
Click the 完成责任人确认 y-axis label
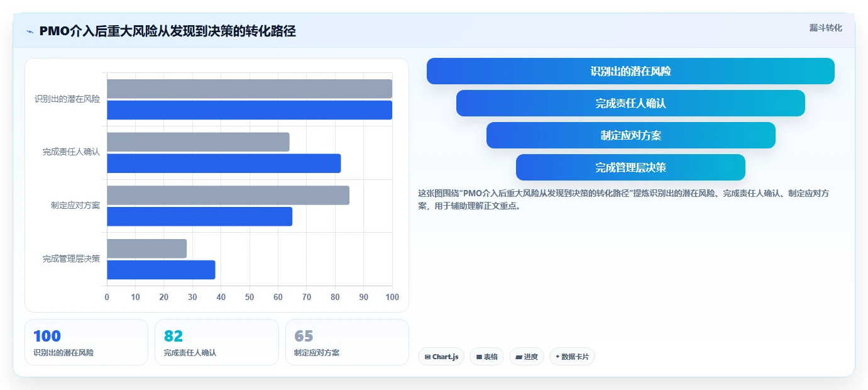(x=71, y=152)
